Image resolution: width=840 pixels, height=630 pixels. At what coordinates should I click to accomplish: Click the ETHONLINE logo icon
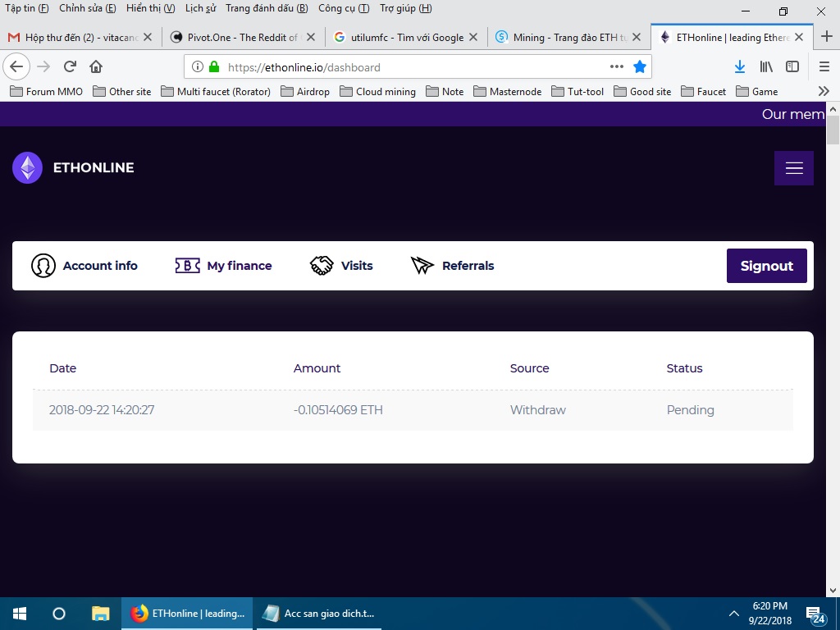tap(27, 167)
